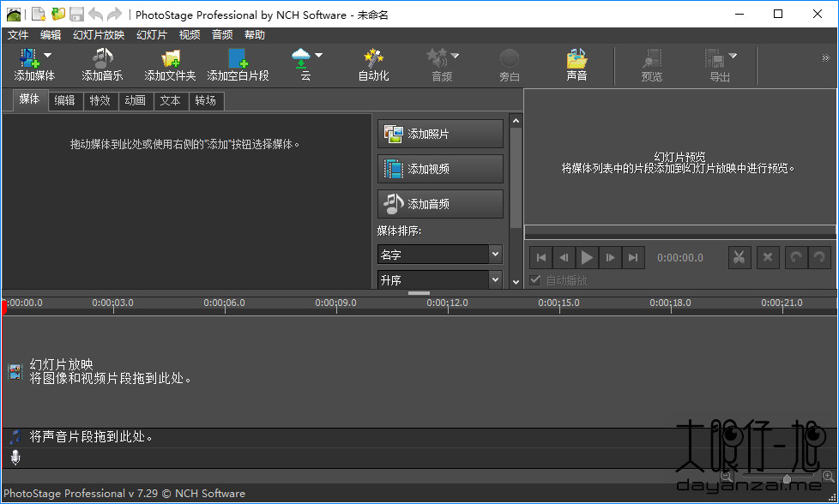Show more toolbar items via the chevron
Viewport: 839px width, 504px height.
(x=825, y=57)
